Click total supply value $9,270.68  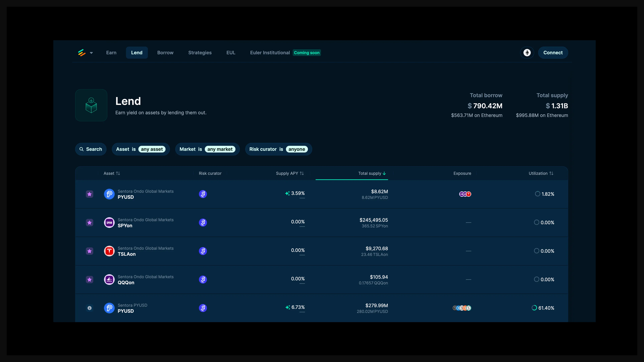click(377, 249)
